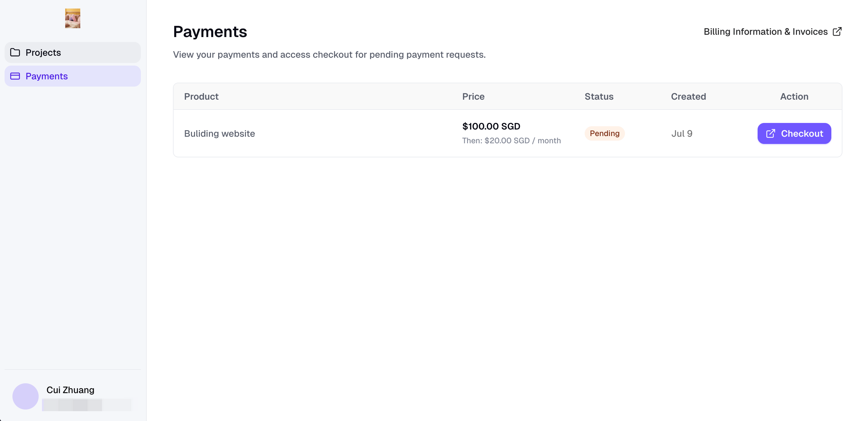Screen dimensions: 868x421
Task: Click the credit card icon beside Payments
Action: (x=15, y=76)
